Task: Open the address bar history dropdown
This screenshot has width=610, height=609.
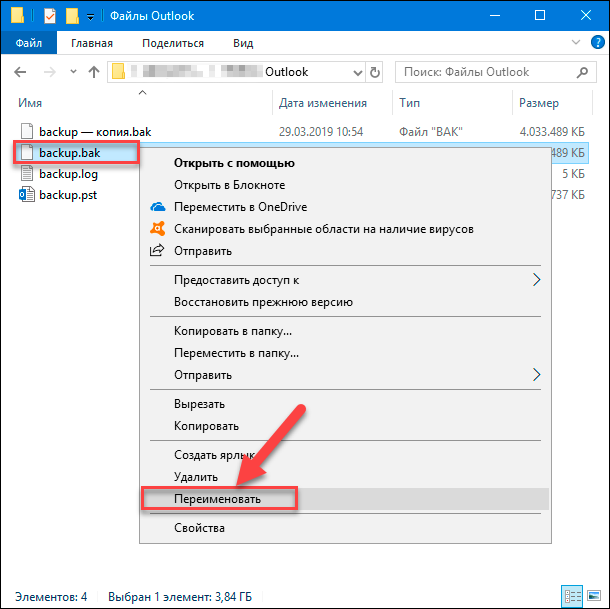Action: 358,72
